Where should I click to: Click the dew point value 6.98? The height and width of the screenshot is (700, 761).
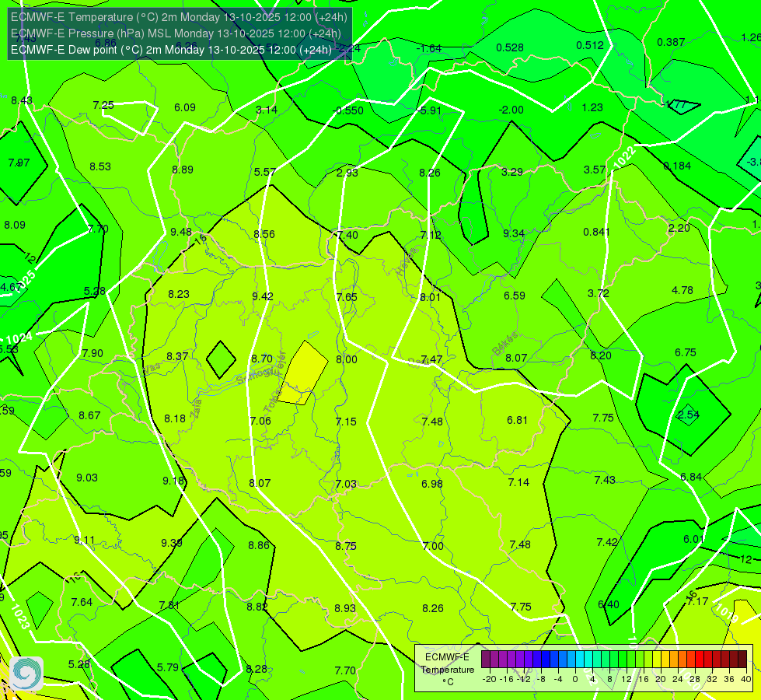click(432, 484)
